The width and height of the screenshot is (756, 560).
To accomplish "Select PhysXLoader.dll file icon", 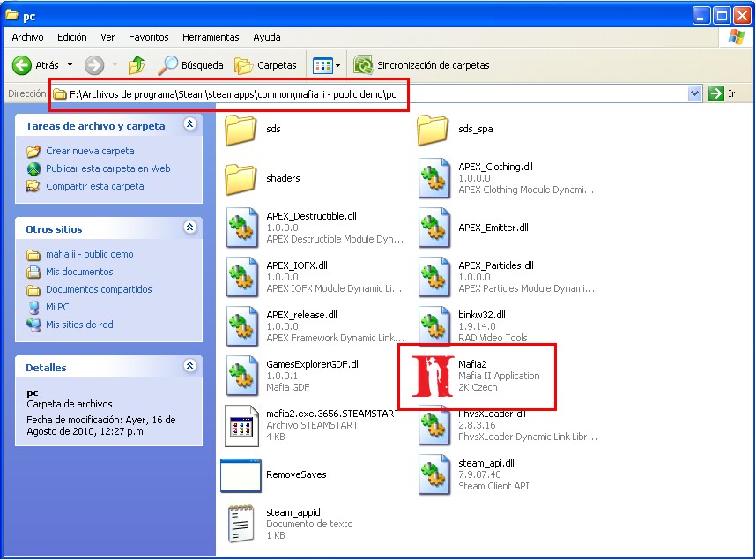I will click(x=434, y=427).
